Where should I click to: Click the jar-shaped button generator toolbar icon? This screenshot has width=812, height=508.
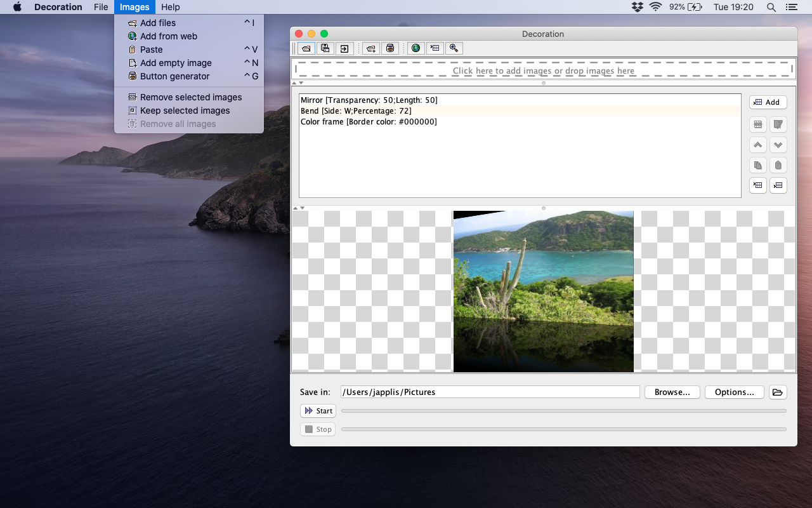(x=390, y=48)
